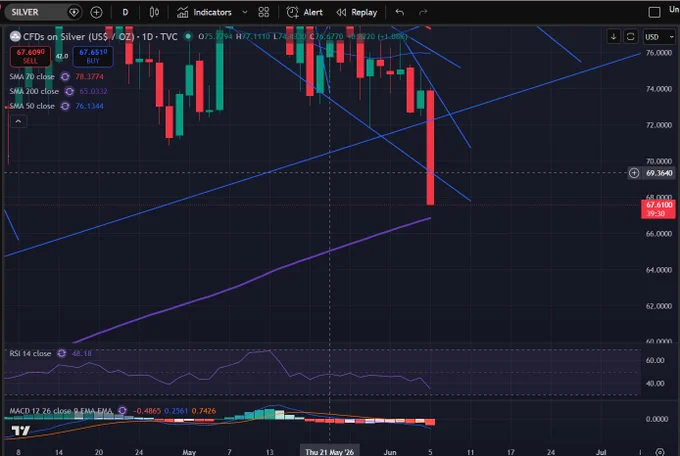Click the Jul label on time axis
Viewport: 680px width, 456px height.
tap(601, 452)
